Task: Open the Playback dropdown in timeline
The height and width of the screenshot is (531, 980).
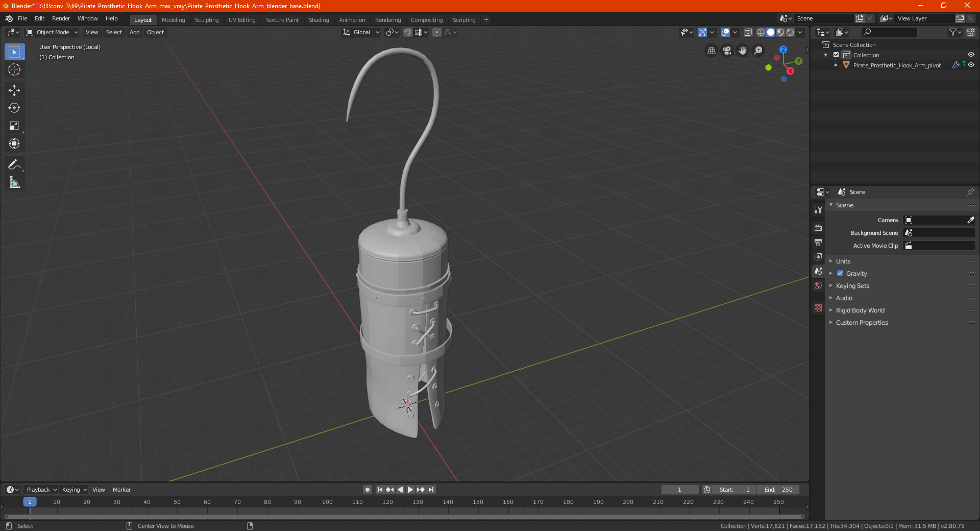Action: (x=41, y=490)
